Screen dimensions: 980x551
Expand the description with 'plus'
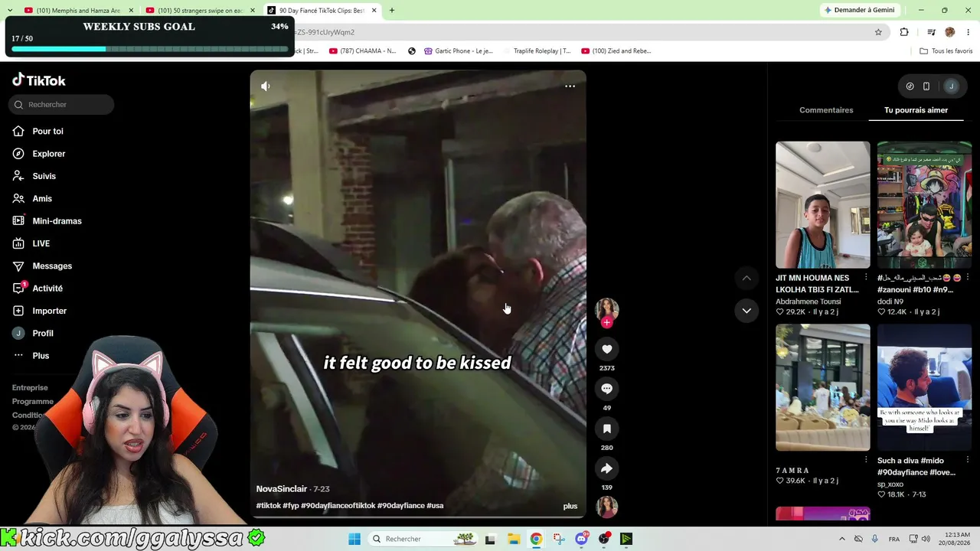[x=570, y=506]
